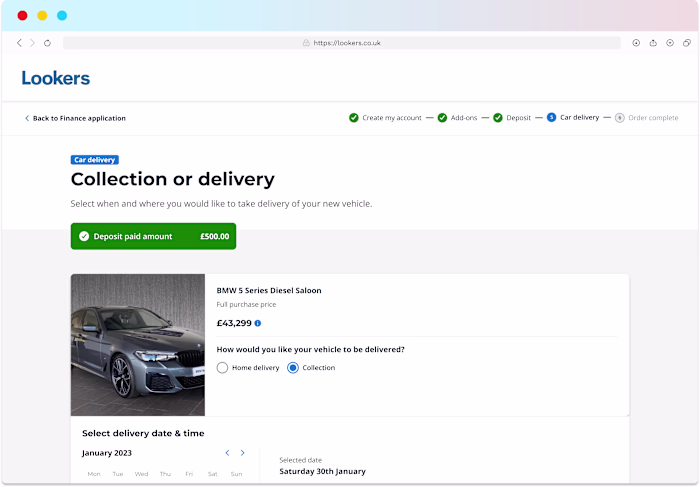Click the padlock icon in address bar
The width and height of the screenshot is (700, 487).
(x=306, y=43)
